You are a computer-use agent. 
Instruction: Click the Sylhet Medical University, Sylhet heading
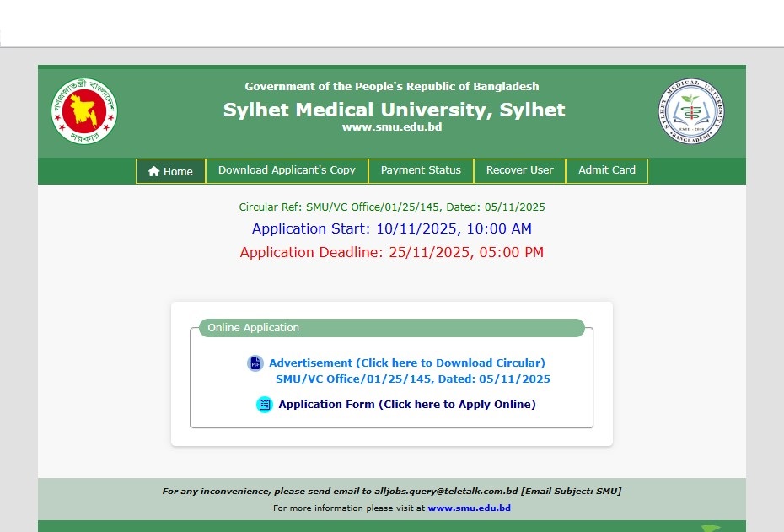tap(394, 110)
